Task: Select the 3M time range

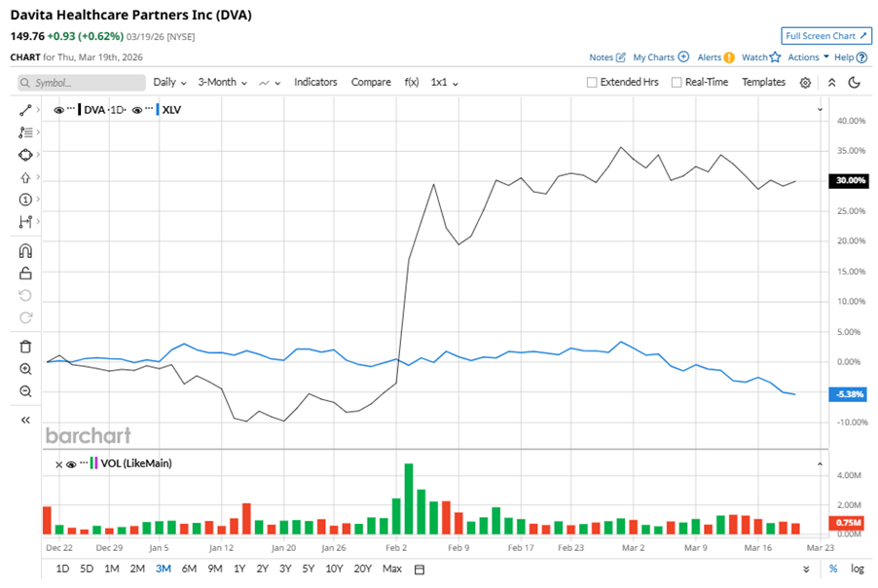Action: click(163, 569)
